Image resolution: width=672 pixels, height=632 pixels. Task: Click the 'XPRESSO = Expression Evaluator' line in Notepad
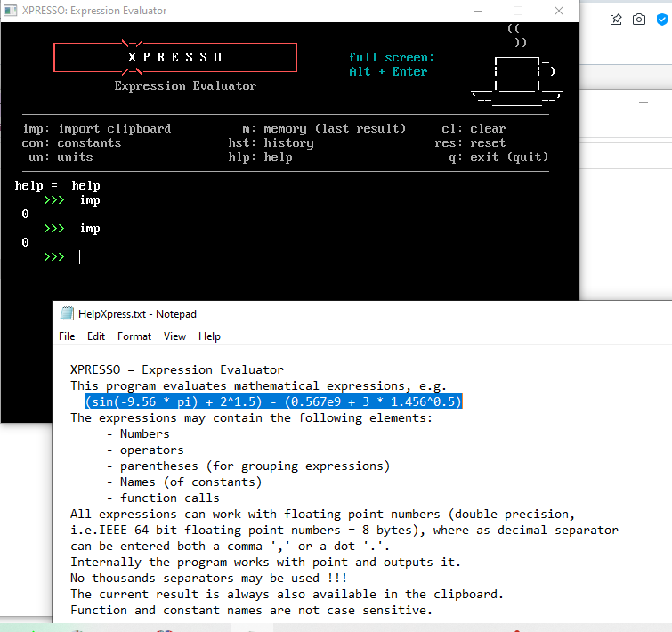point(177,369)
